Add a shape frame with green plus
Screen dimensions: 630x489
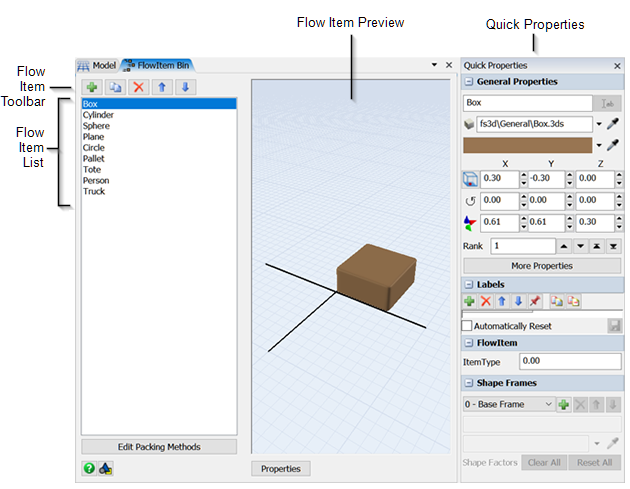pos(564,404)
